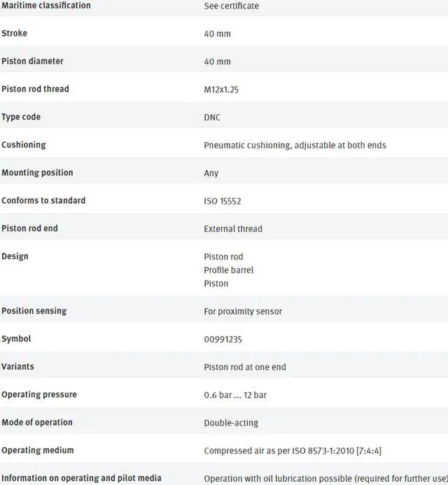
Task: Select the Stroke row label
Action: pyautogui.click(x=14, y=33)
